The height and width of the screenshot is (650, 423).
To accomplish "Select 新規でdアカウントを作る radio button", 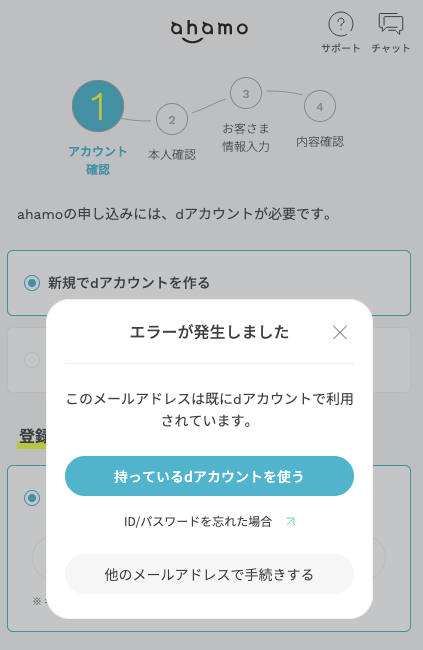I will pos(32,283).
